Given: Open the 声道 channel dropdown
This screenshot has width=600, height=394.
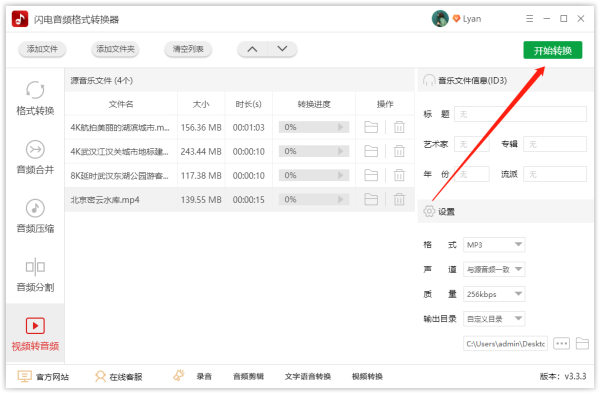Looking at the screenshot, I should [494, 269].
